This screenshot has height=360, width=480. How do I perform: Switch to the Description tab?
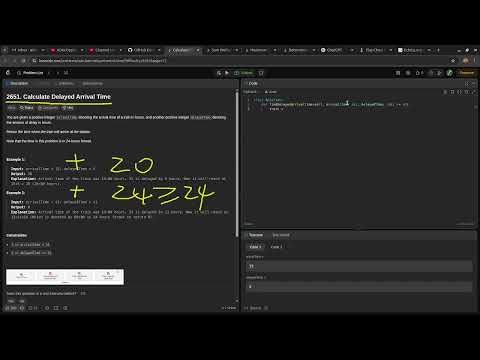(17, 83)
